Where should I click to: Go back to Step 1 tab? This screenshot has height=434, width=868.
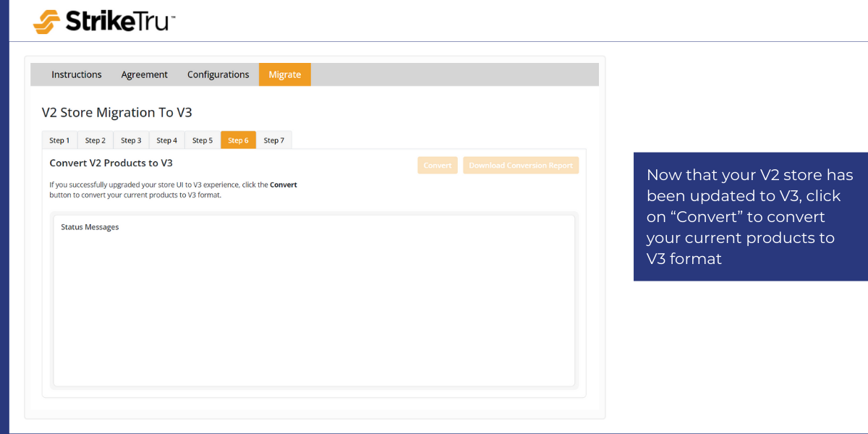tap(59, 140)
